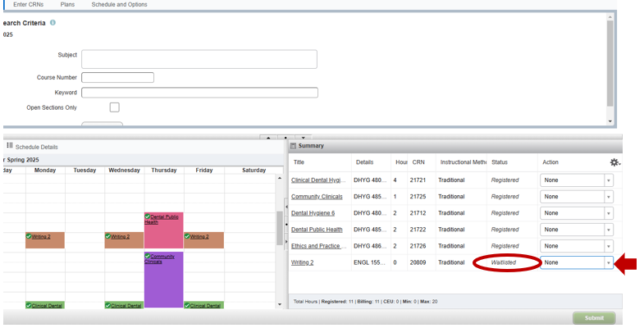
Task: Click the up arrow panel resize handle
Action: click(267, 137)
